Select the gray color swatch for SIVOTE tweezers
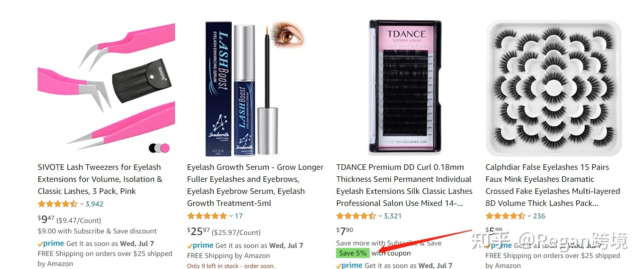 pos(159,148)
